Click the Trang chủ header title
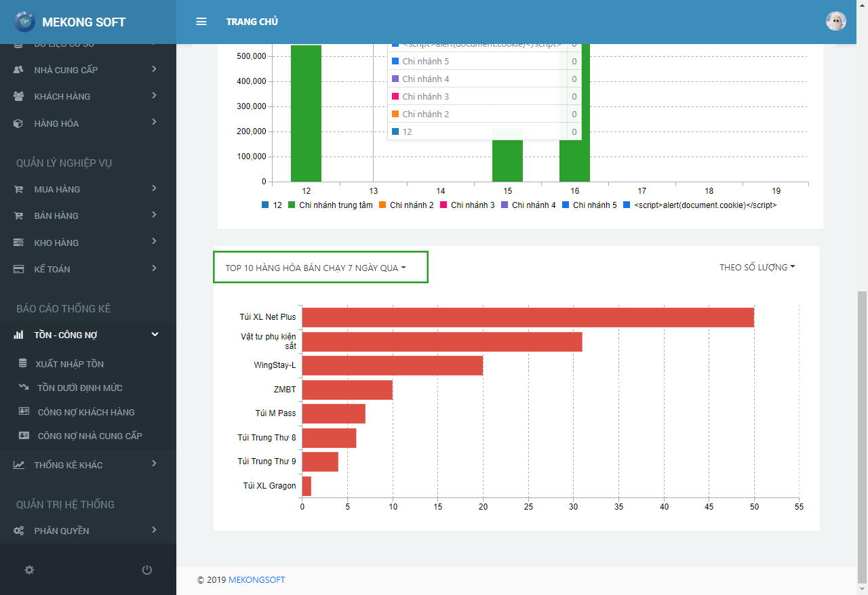Viewport: 868px width, 595px height. click(x=252, y=22)
